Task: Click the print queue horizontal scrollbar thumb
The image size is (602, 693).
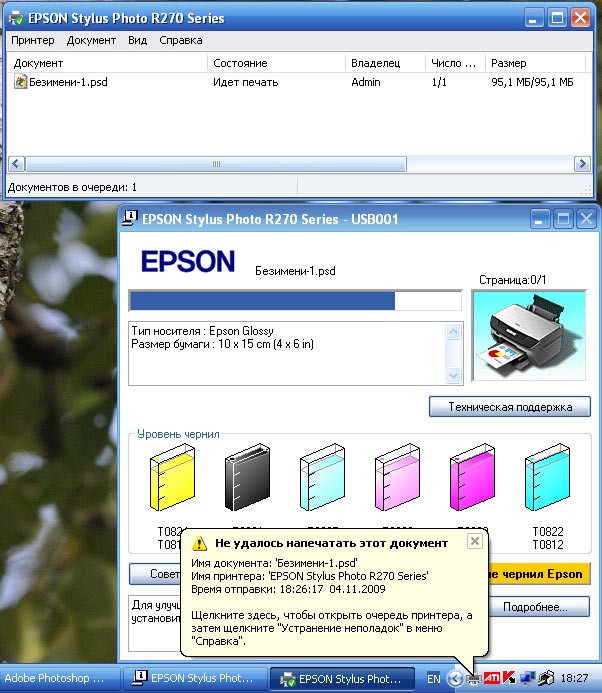Action: click(x=216, y=164)
